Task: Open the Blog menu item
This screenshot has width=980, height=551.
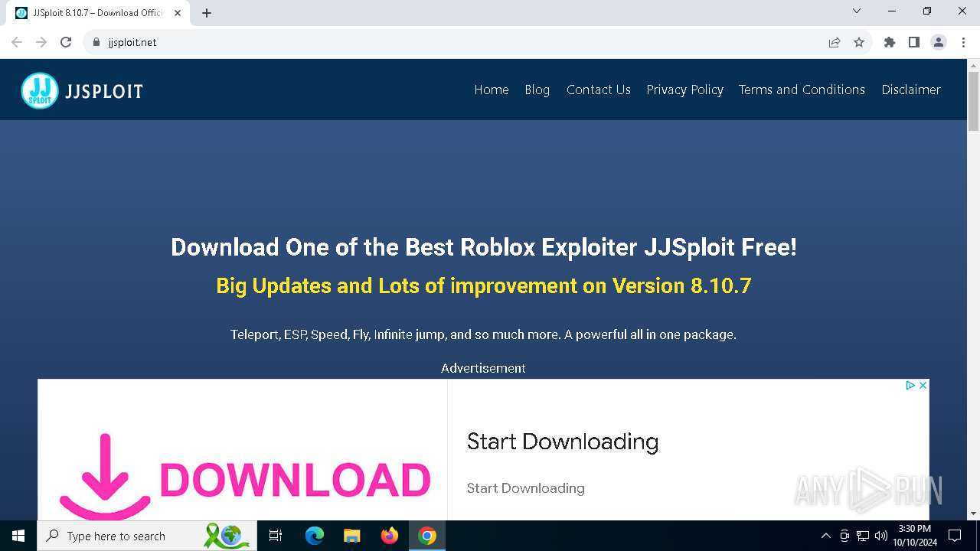Action: click(x=537, y=90)
